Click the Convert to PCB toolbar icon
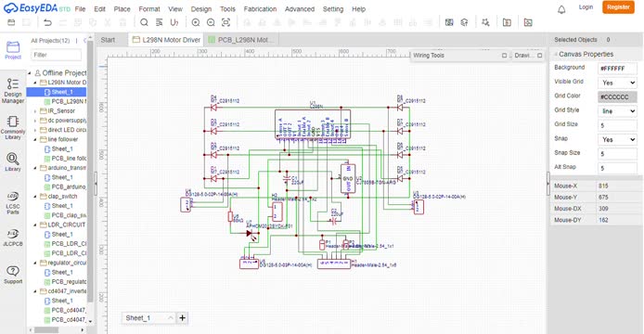 coord(449,22)
